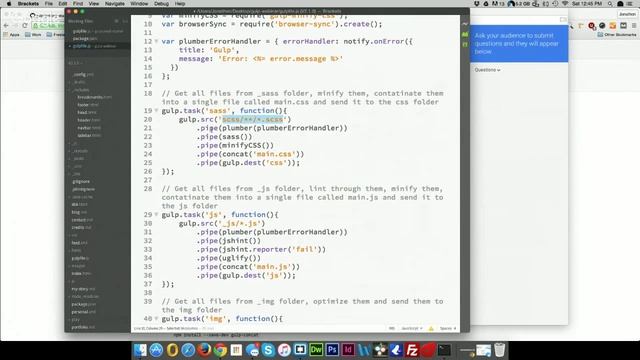Open navbar.html in the file tree
The height and width of the screenshot is (360, 640).
[x=89, y=128]
